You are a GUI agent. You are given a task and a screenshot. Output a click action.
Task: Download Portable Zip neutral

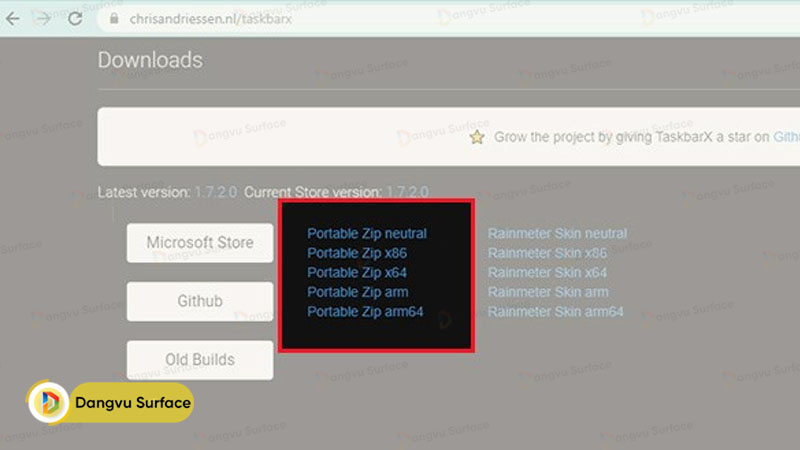[x=367, y=234]
